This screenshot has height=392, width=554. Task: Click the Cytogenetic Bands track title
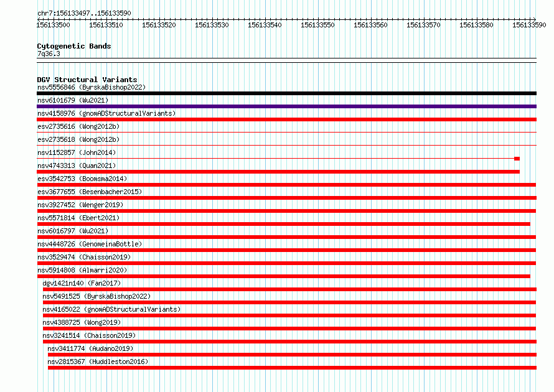pos(74,46)
